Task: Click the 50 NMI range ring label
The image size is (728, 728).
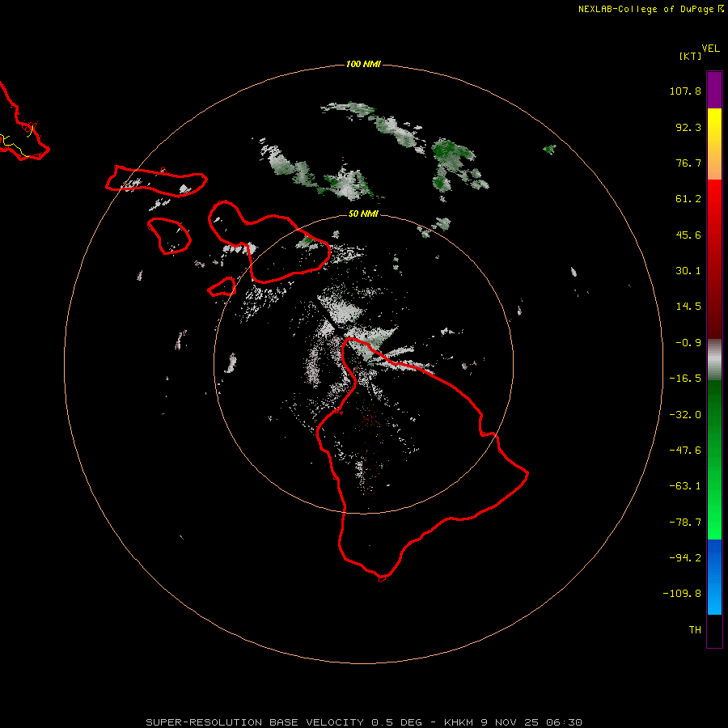Action: (x=363, y=214)
